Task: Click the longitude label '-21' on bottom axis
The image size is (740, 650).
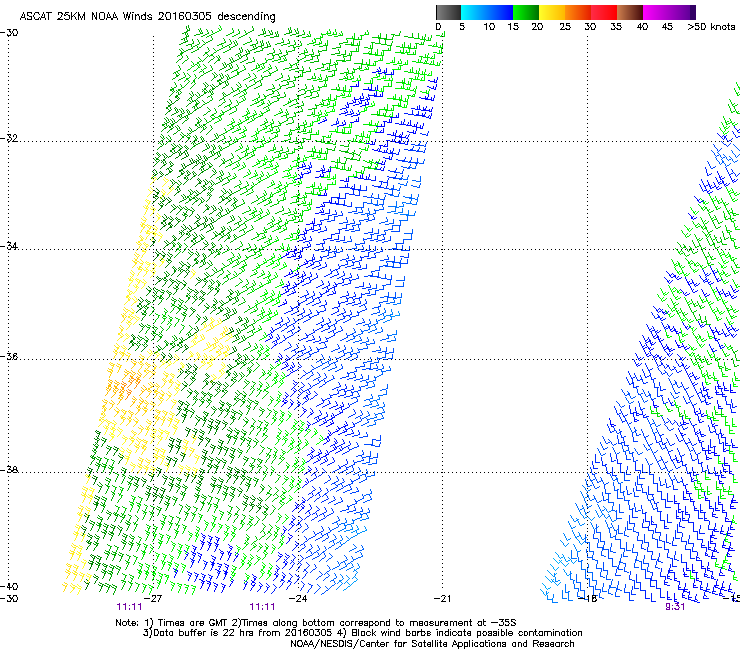Action: click(x=442, y=599)
